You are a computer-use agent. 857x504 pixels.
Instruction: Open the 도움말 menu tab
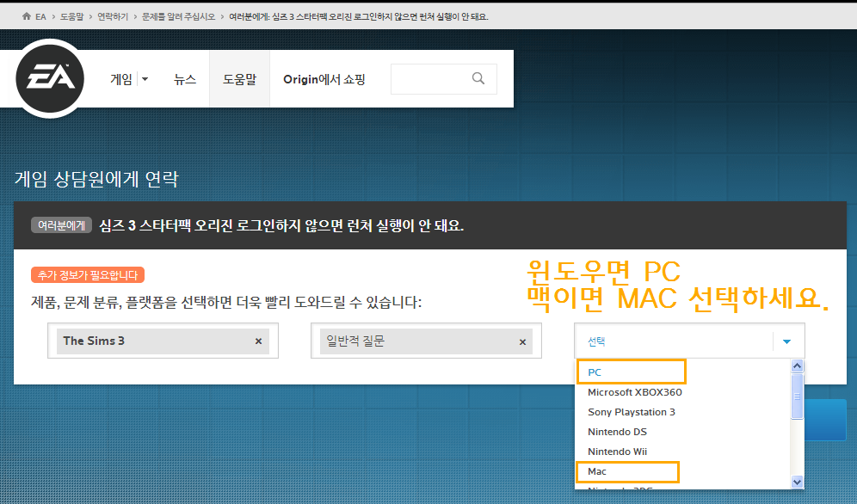tap(239, 79)
